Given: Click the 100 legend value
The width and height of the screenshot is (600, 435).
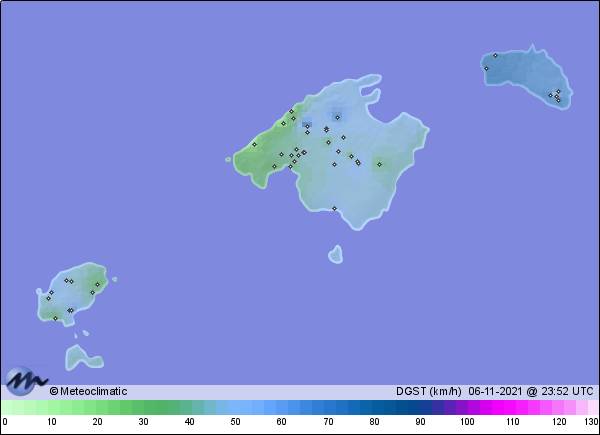Looking at the screenshot, I should pos(467,422).
